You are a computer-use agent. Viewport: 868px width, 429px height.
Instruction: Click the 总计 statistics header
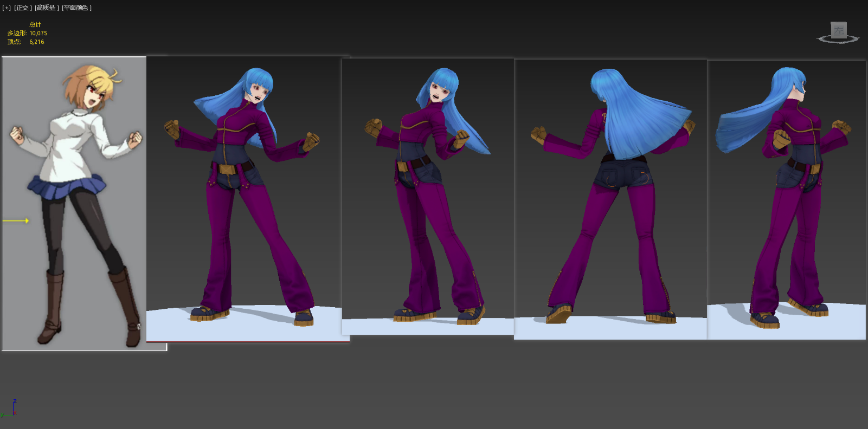(x=35, y=24)
